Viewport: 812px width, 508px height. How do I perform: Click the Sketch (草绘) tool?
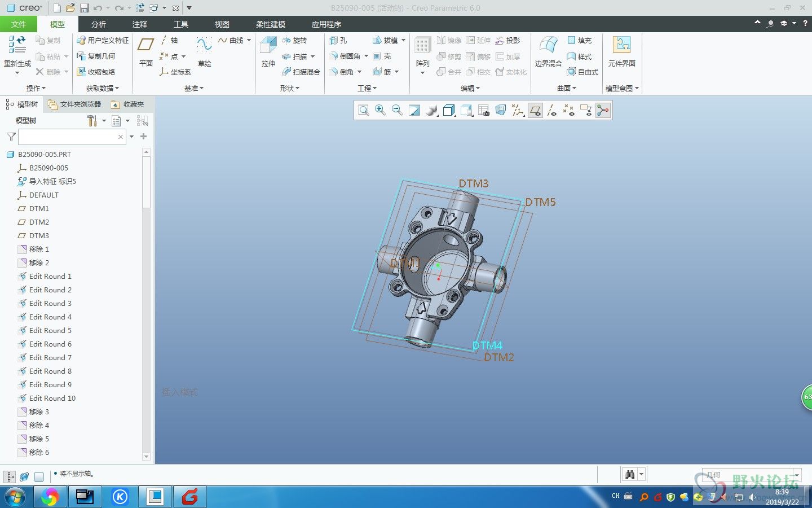(x=204, y=51)
